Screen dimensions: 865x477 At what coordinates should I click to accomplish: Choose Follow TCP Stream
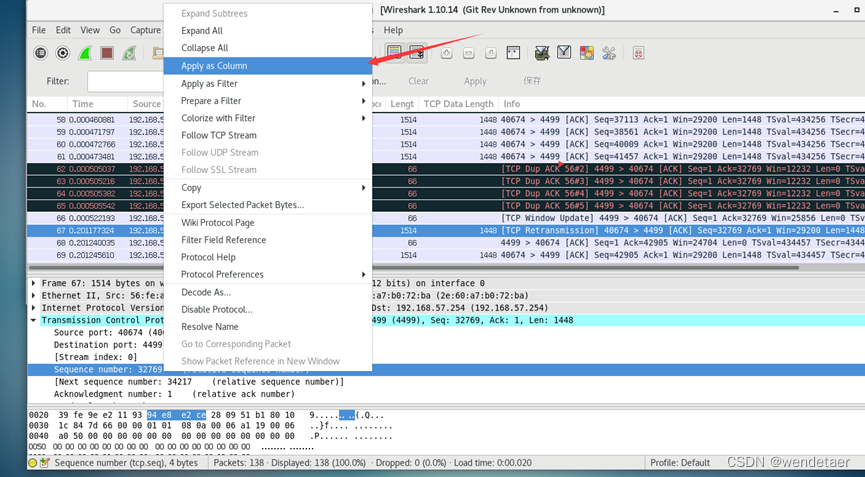click(x=268, y=135)
